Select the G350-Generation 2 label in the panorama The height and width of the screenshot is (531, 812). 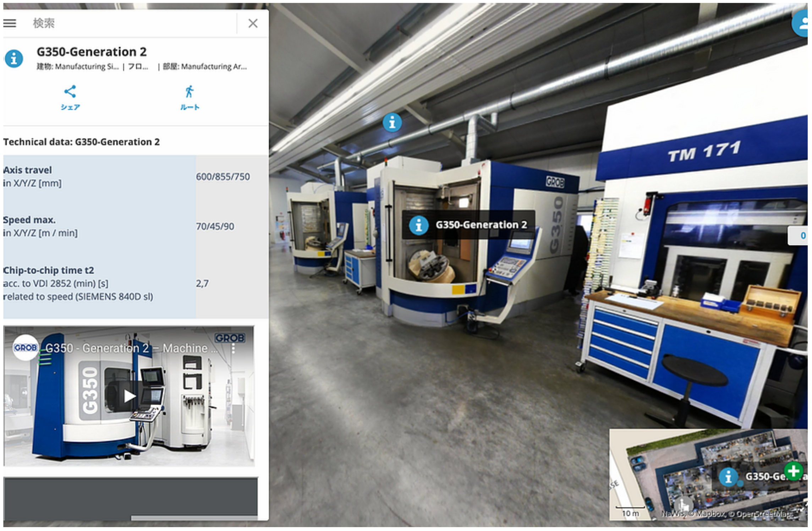pos(468,225)
